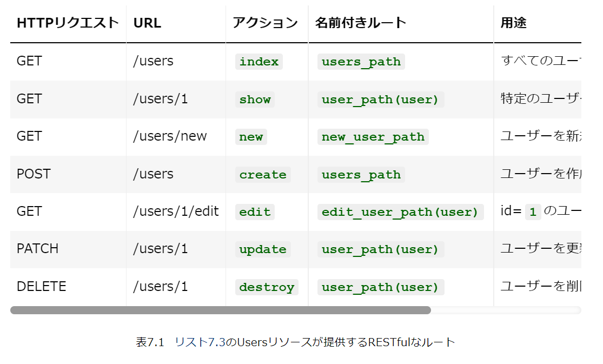The width and height of the screenshot is (603, 364).
Task: Click the リスト7.3 link in the caption
Action: pyautogui.click(x=200, y=342)
